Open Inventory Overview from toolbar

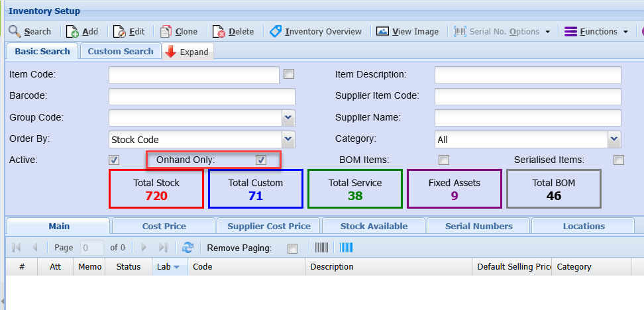pyautogui.click(x=315, y=31)
